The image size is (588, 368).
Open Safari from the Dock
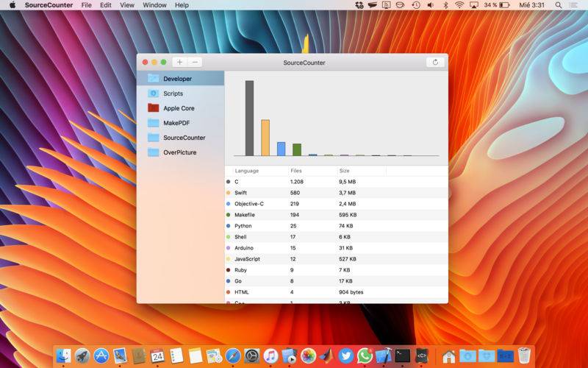point(233,355)
